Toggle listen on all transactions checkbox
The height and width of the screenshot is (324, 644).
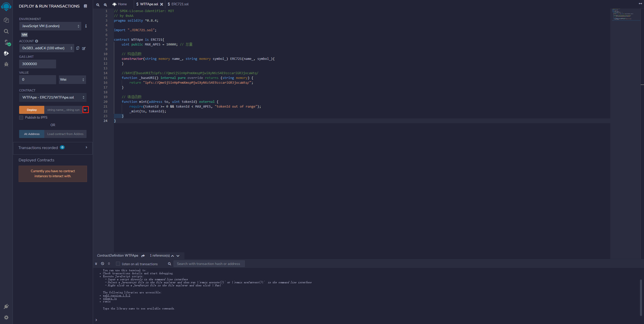[x=118, y=264]
